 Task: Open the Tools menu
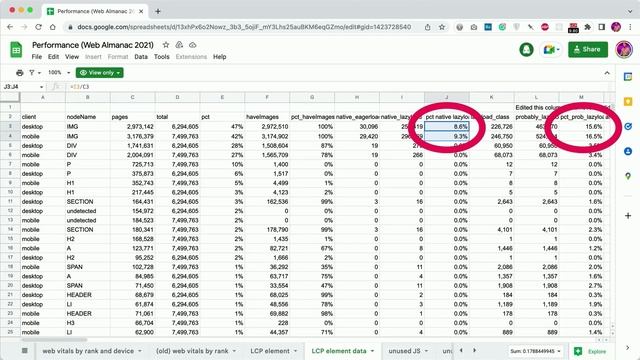coord(162,57)
